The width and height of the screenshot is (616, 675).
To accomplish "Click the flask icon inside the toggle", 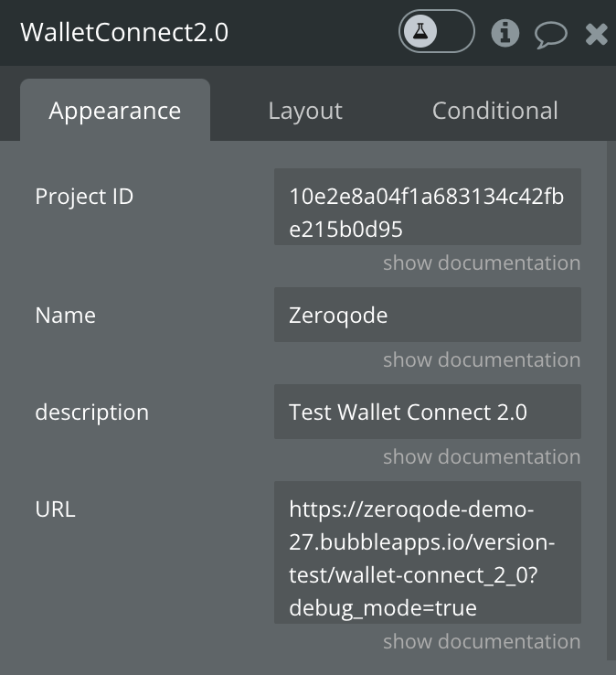I will (x=420, y=31).
